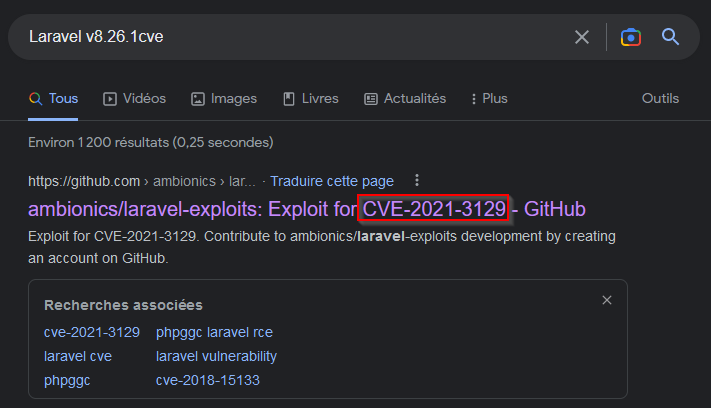711x408 pixels.
Task: Click related search phpggc laravel rce
Action: tap(214, 332)
